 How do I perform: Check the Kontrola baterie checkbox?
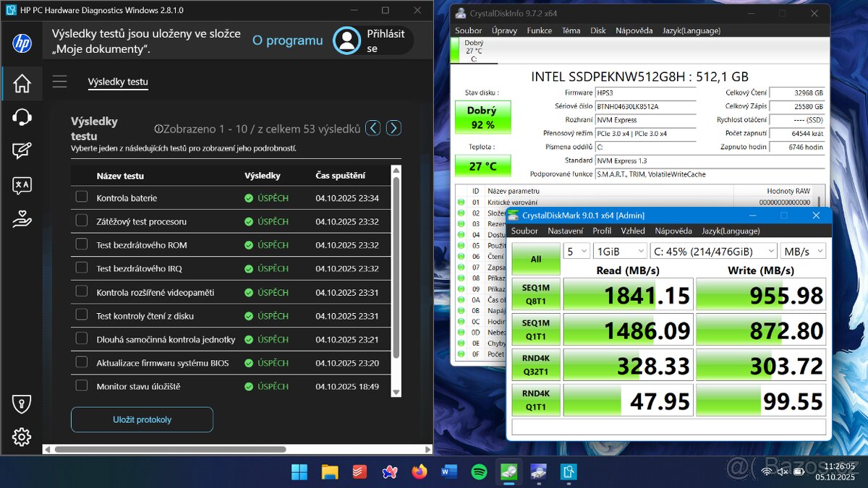(x=82, y=197)
